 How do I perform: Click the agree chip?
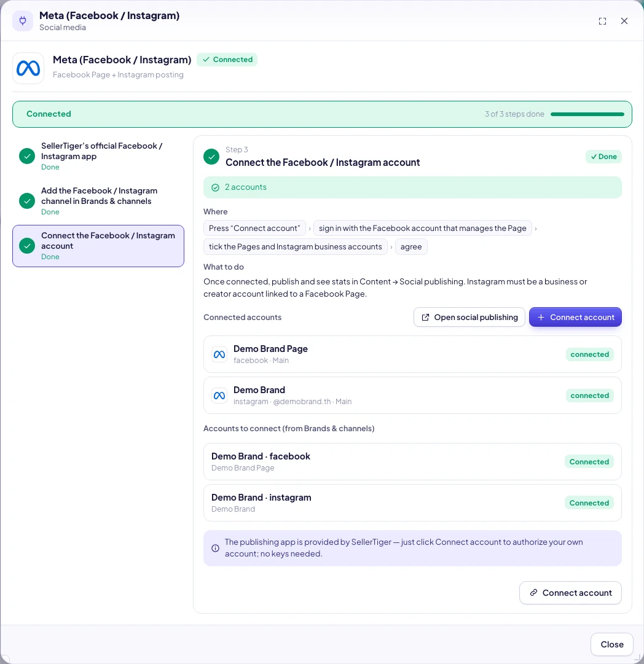coord(411,247)
